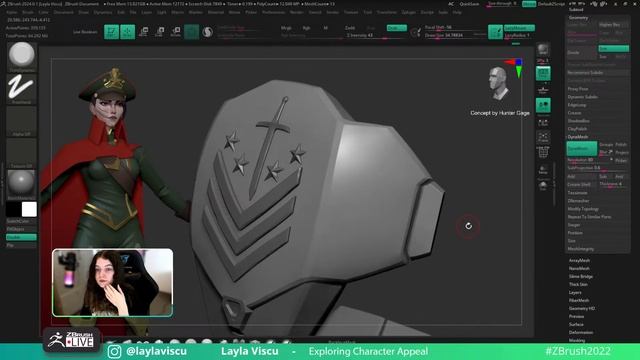The height and width of the screenshot is (360, 640).
Task: Open the stroke type selector
Action: (x=21, y=89)
